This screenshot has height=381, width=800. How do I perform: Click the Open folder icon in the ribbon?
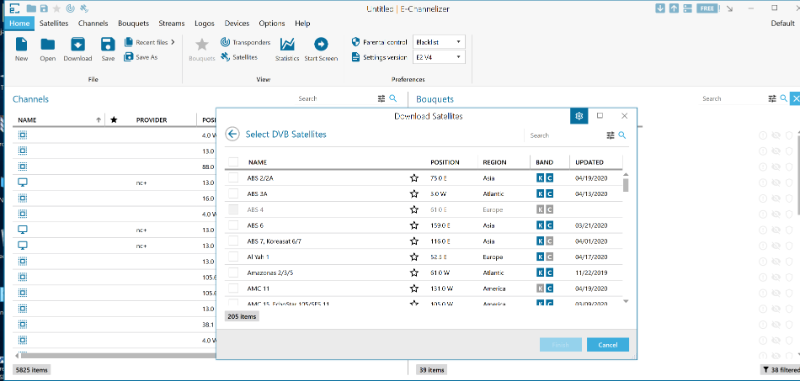pyautogui.click(x=47, y=44)
